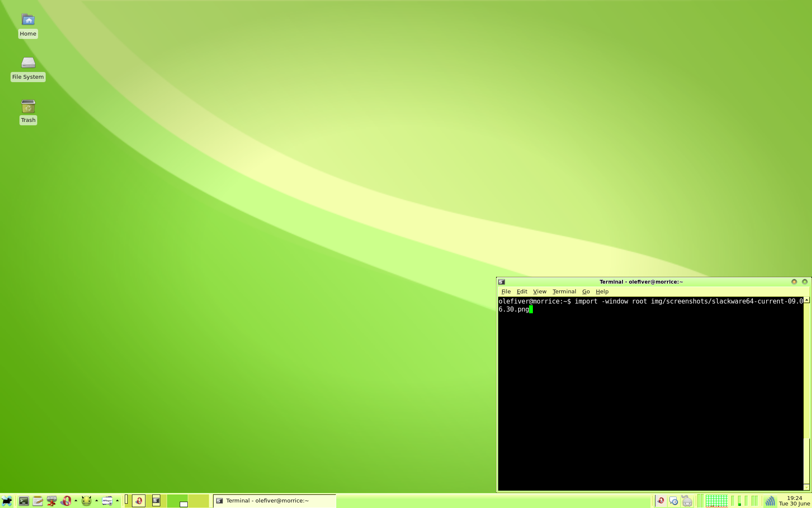Launch Opera browser from the panel launcher
The image size is (812, 508).
click(x=66, y=501)
